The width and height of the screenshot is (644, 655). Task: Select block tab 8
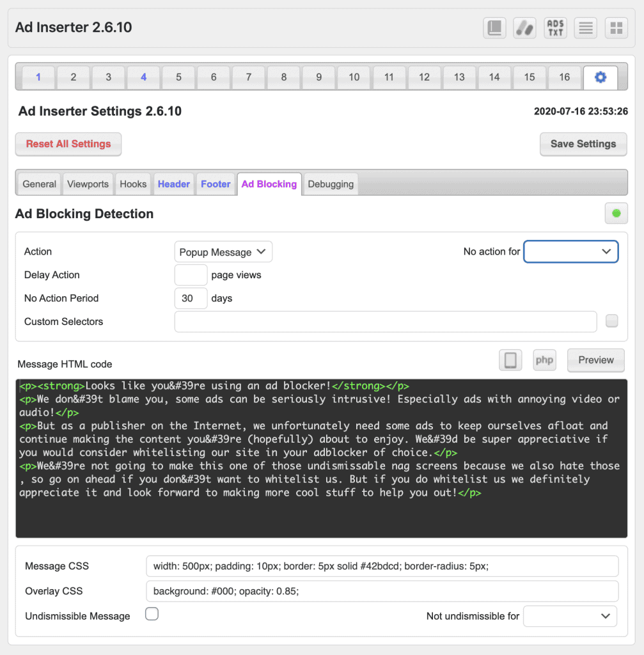(284, 77)
